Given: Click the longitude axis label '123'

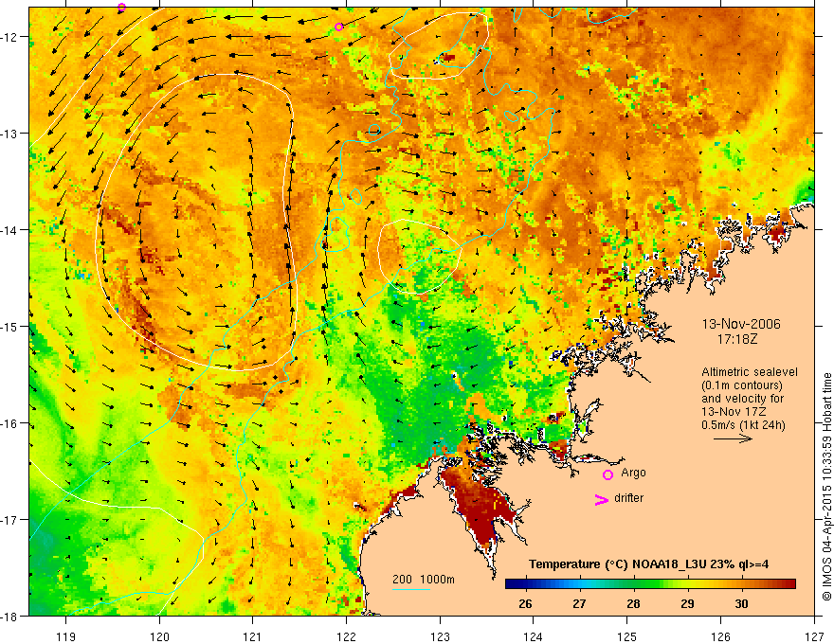Looking at the screenshot, I should 440,636.
